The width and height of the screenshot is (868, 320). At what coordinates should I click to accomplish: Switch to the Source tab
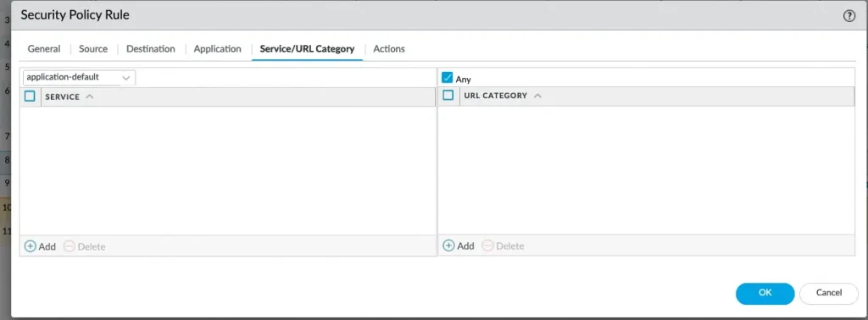pos(93,48)
